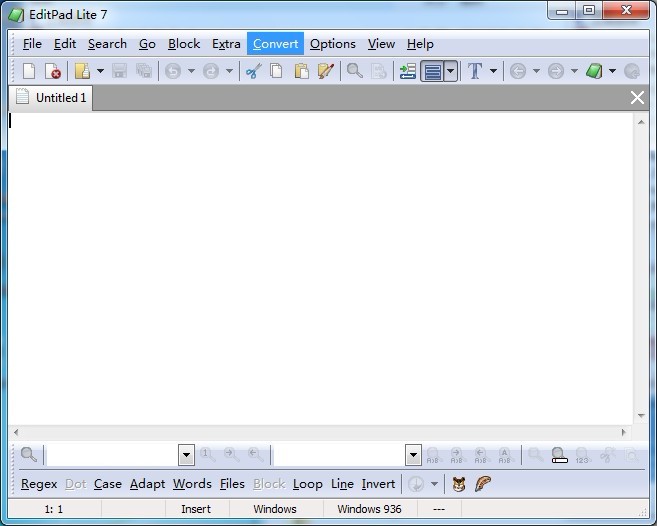Click the Open file folder icon

[x=82, y=71]
